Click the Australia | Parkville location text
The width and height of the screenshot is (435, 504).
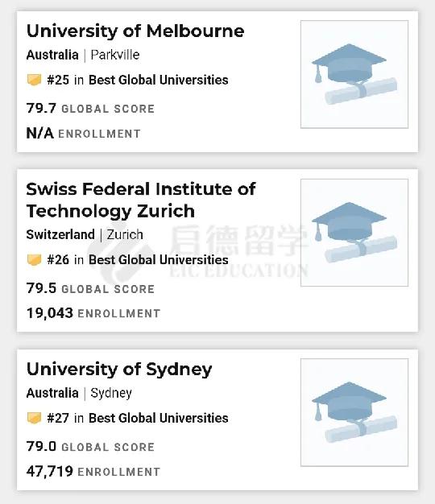tap(83, 55)
